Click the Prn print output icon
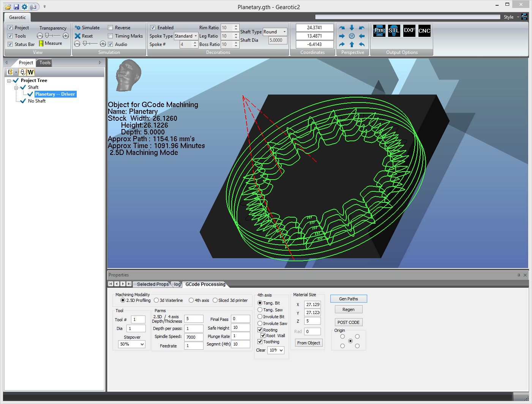 (379, 31)
